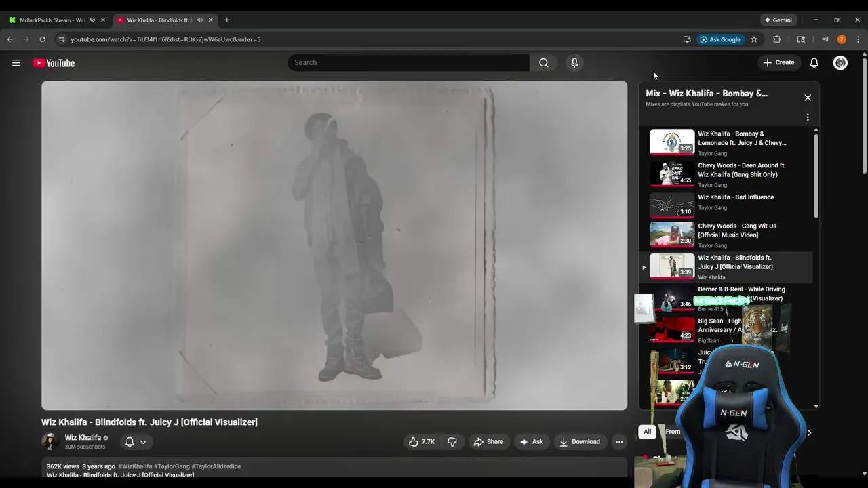Start voice search with microphone
The image size is (868, 488).
[x=574, y=62]
